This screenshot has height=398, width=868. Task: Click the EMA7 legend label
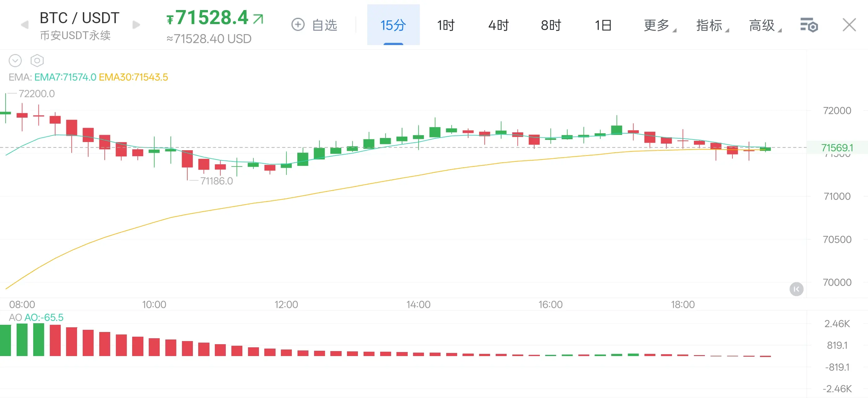point(65,77)
